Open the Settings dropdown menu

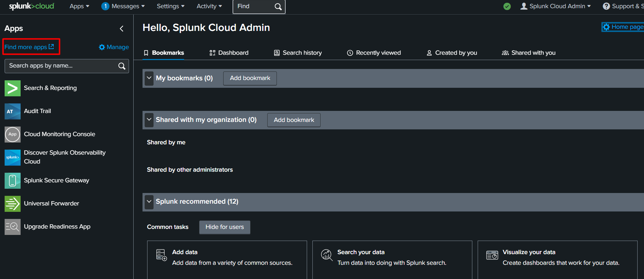click(171, 6)
